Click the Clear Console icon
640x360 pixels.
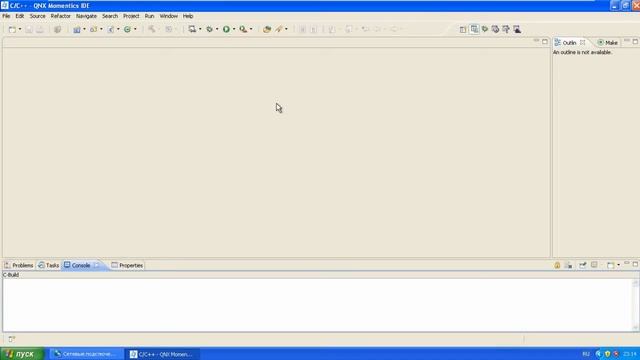pyautogui.click(x=568, y=265)
